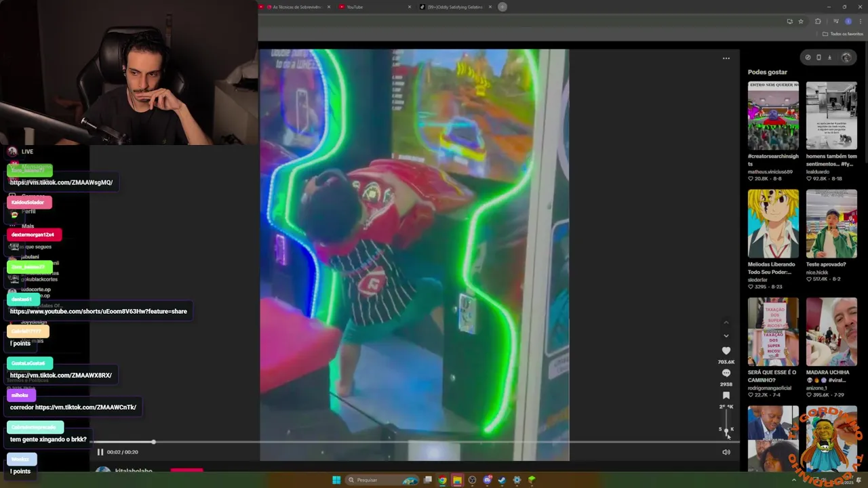Go to the next video with the down chevron
The height and width of the screenshot is (488, 868).
(726, 335)
